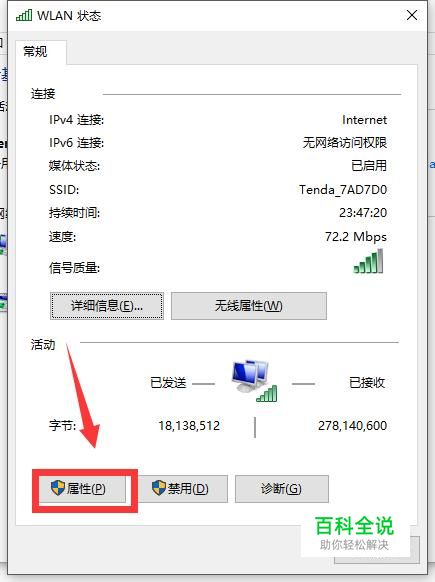The image size is (435, 582).
Task: Click the signal quality bars icon
Action: point(368,262)
